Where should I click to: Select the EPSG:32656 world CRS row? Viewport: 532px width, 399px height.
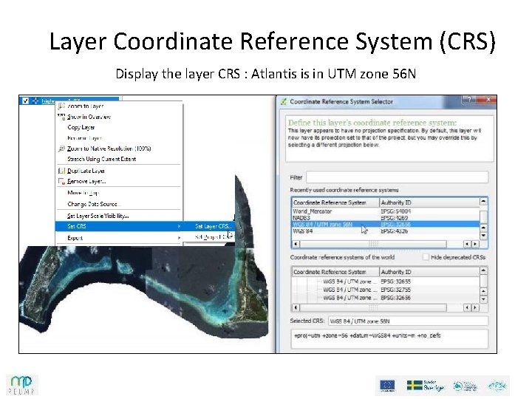point(386,298)
